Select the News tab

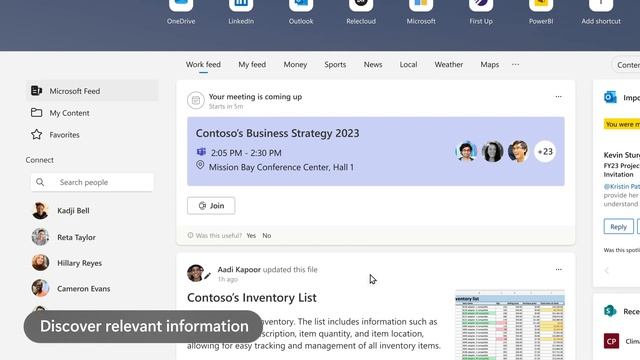pyautogui.click(x=373, y=64)
